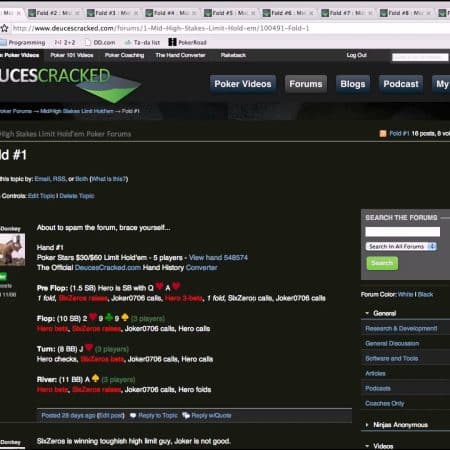Open the Forums navigation button

(306, 84)
